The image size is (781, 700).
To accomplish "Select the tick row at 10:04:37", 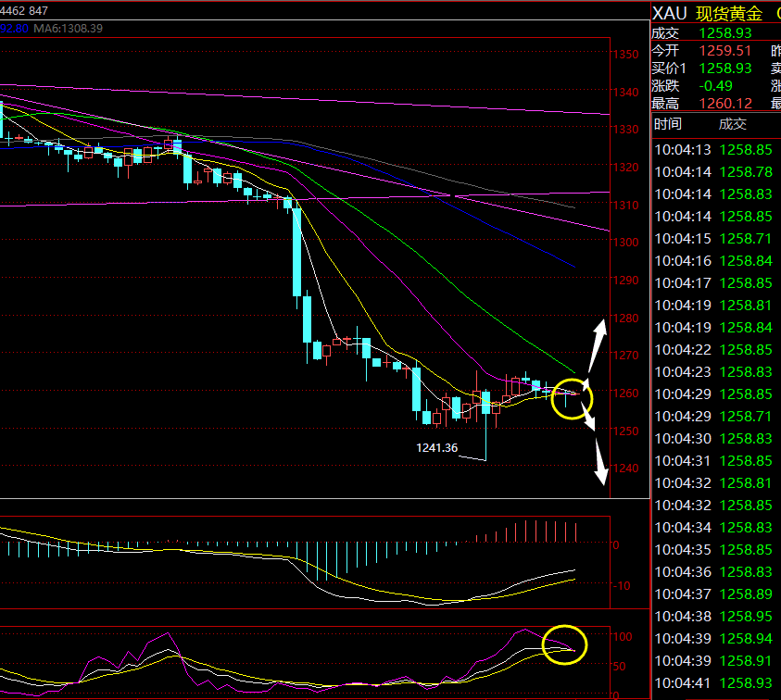I will pyautogui.click(x=713, y=594).
